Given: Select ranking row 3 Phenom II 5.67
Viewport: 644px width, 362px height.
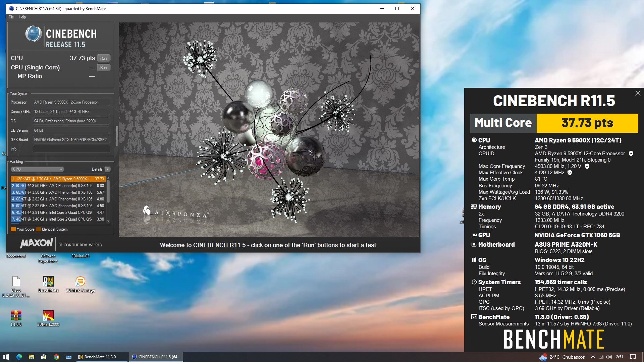Looking at the screenshot, I should [58, 192].
